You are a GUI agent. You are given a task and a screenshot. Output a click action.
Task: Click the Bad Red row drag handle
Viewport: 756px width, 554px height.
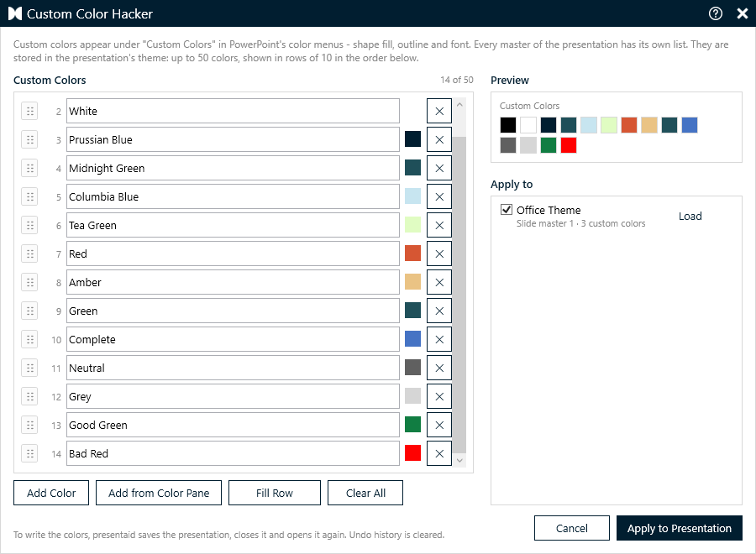coord(30,453)
